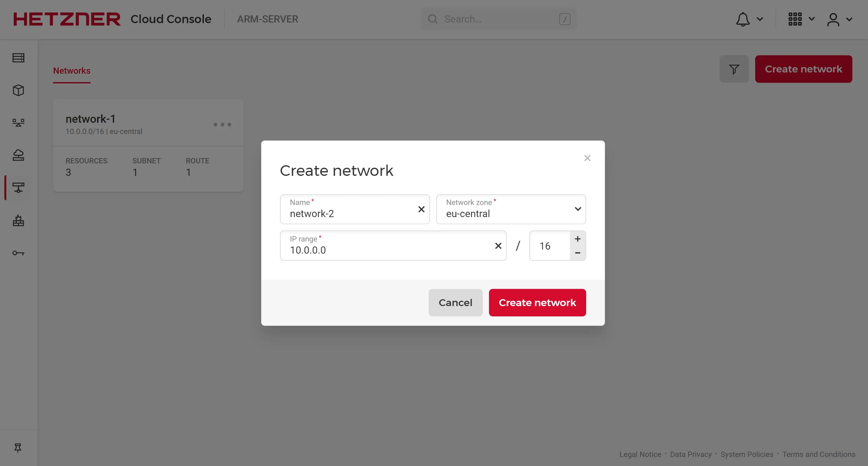Click the Cancel button
The height and width of the screenshot is (466, 868).
[x=455, y=302]
